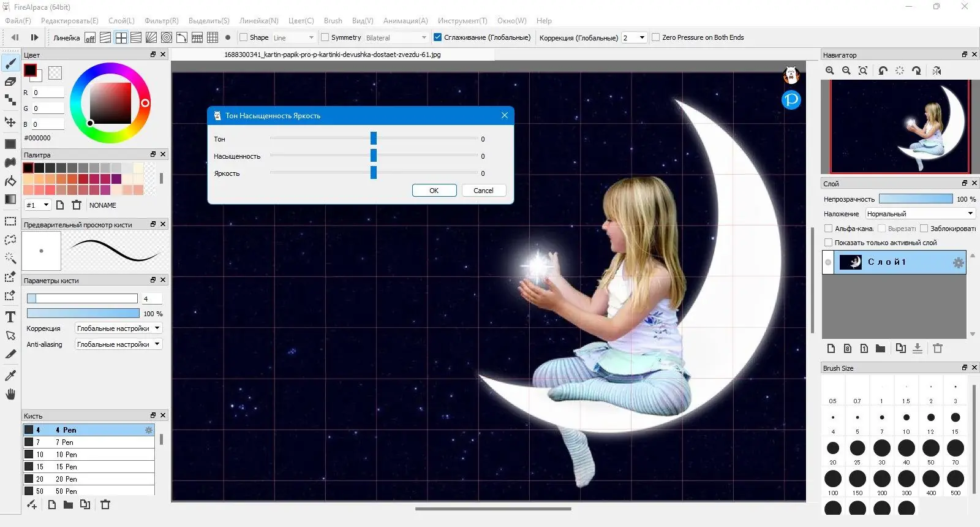Check the Альфа-канал layer option

tap(829, 229)
